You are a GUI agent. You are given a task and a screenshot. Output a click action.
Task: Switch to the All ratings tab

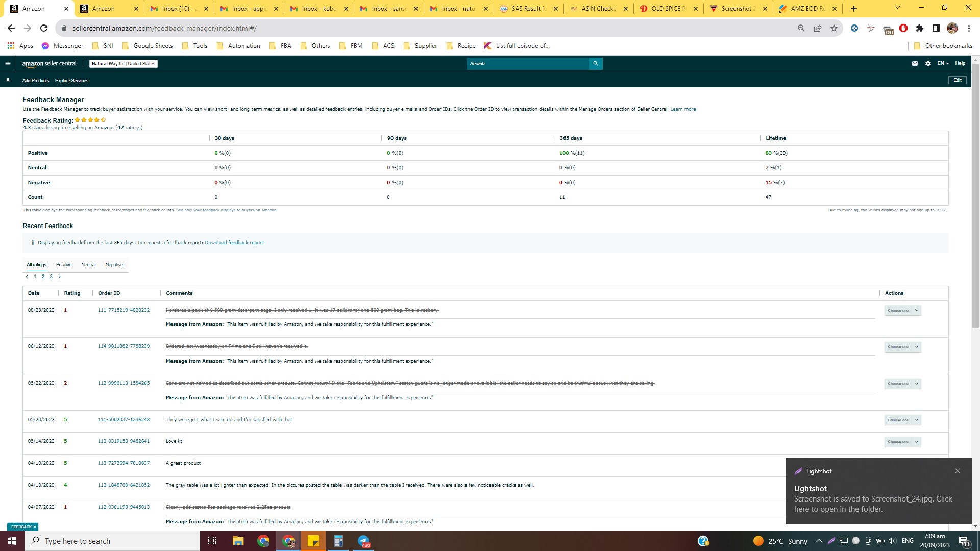[36, 265]
